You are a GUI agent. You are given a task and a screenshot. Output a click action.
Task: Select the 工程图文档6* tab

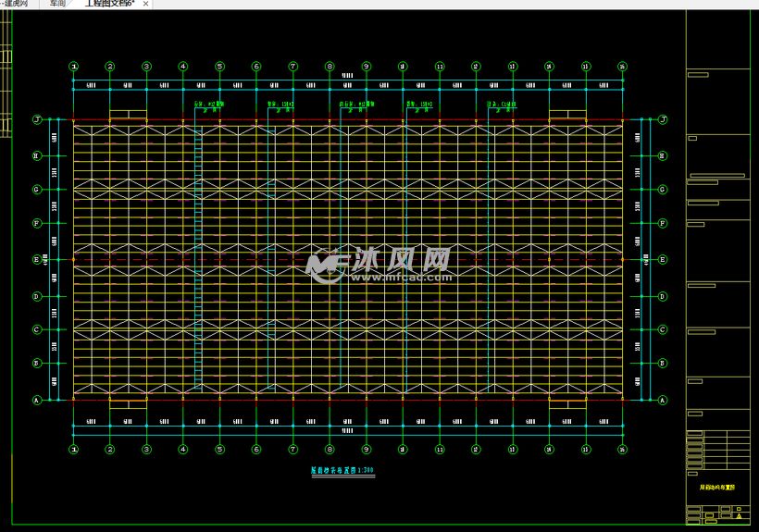(108, 4)
